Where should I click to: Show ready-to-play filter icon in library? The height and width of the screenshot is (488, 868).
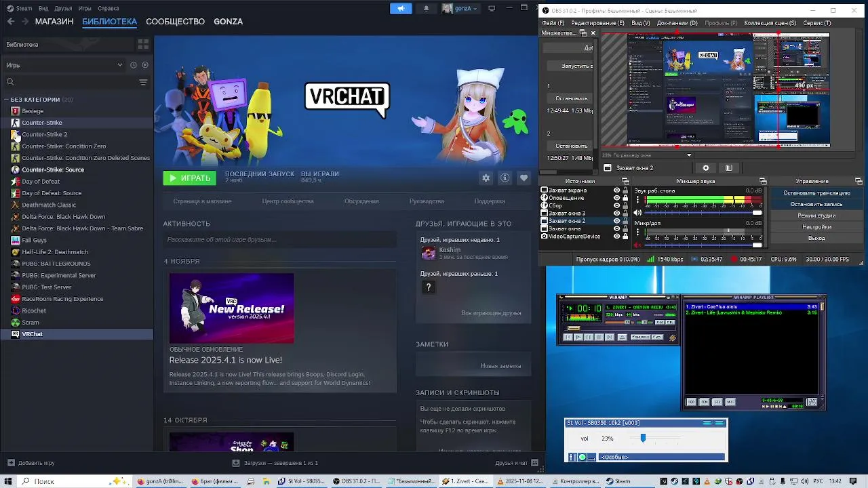click(145, 65)
